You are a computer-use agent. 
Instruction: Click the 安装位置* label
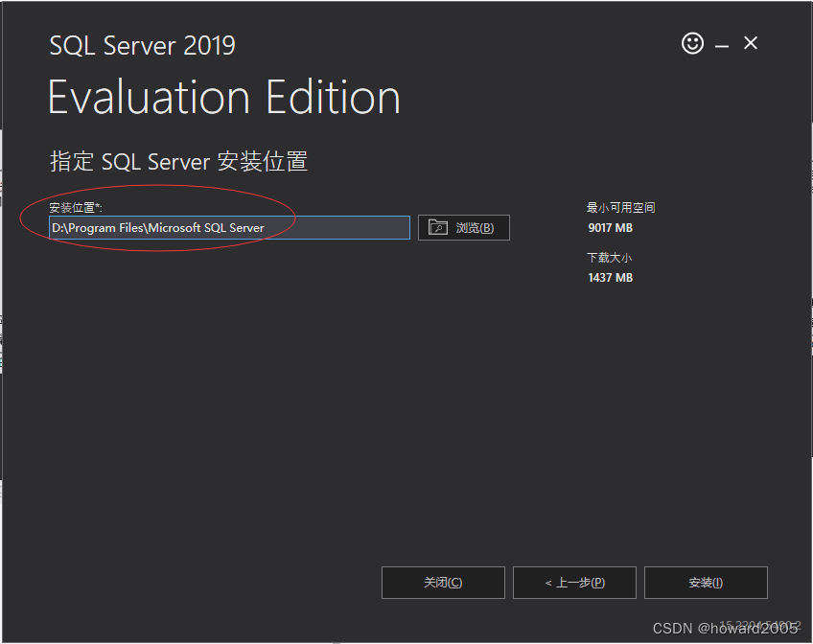(x=75, y=208)
